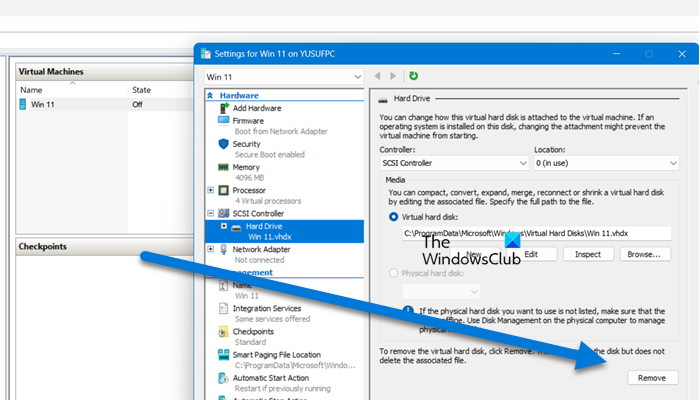Click the Automatic Start Action icon
This screenshot has width=700, height=400.
coord(223,378)
